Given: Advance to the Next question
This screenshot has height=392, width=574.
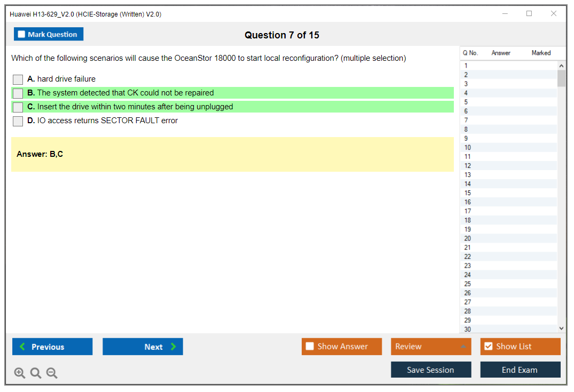Looking at the screenshot, I should click(x=143, y=347).
